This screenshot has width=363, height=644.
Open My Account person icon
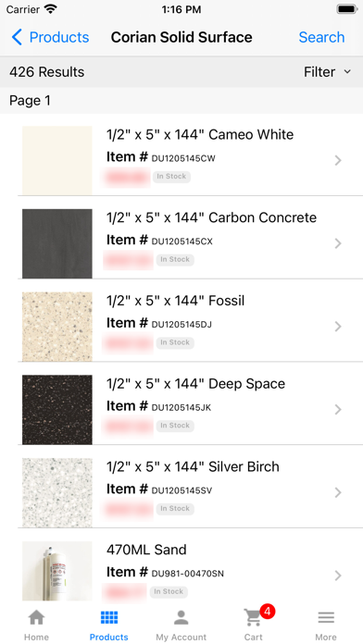(x=181, y=617)
